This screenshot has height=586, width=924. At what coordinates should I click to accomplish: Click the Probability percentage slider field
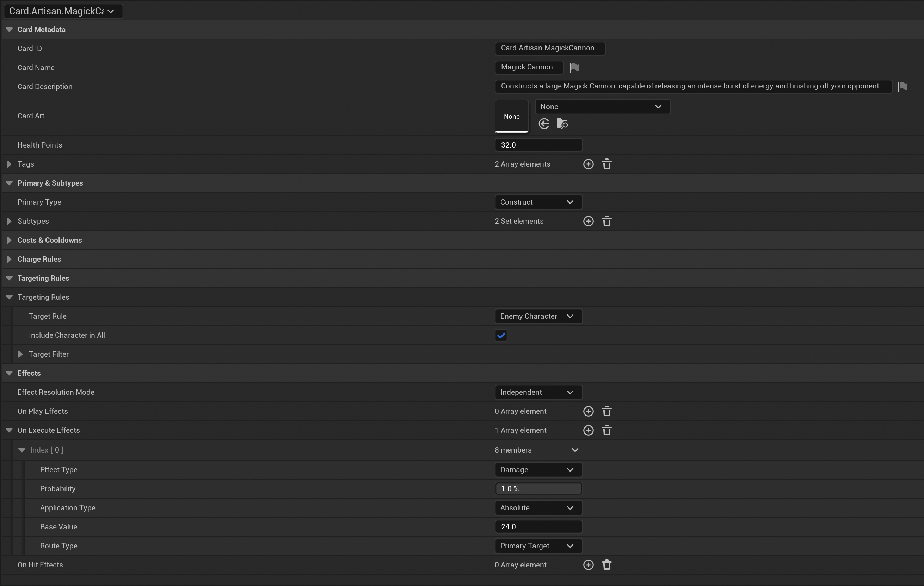pyautogui.click(x=538, y=488)
